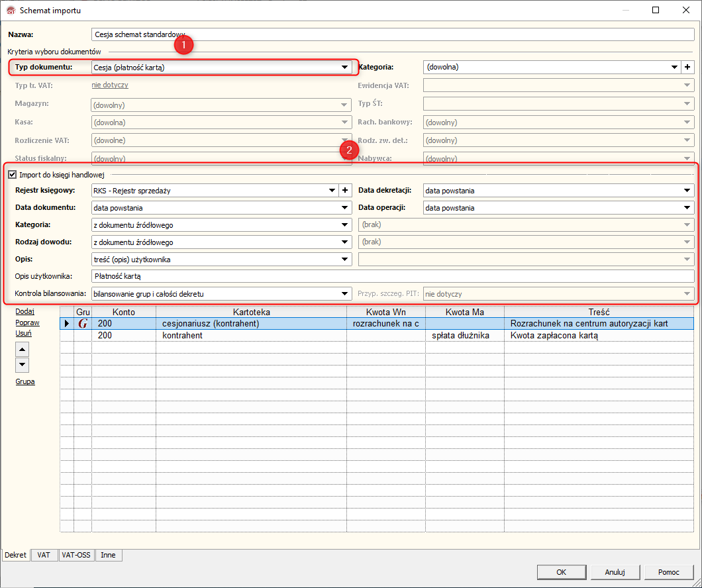Switch to the VAT-OSS tab
This screenshot has width=702, height=588.
click(76, 555)
